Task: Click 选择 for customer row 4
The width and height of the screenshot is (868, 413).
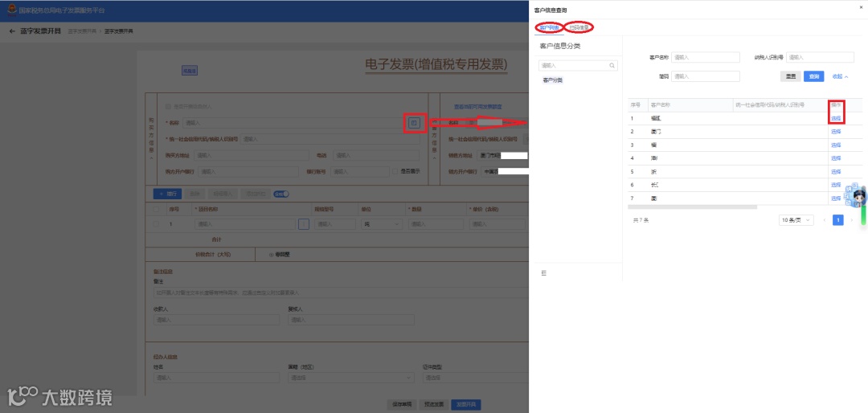Action: (x=836, y=158)
